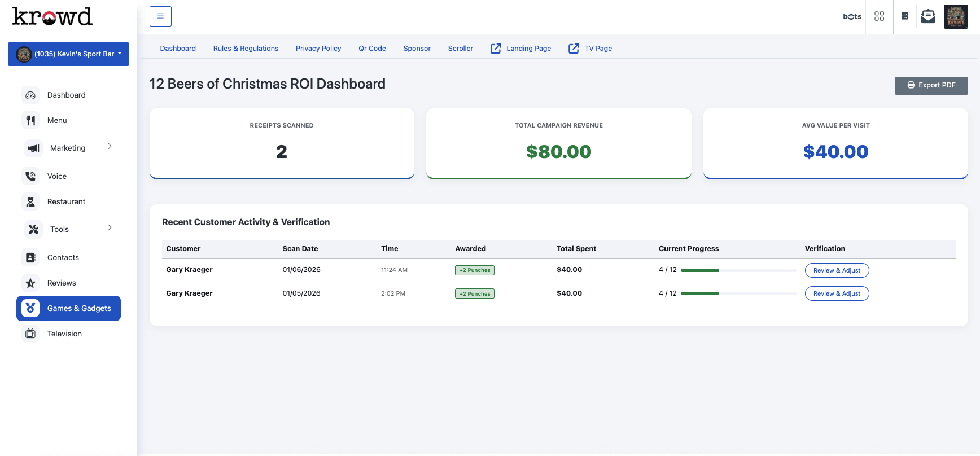Image resolution: width=980 pixels, height=456 pixels.
Task: Open Kevin's Sport Bar location dropdown
Action: (68, 54)
